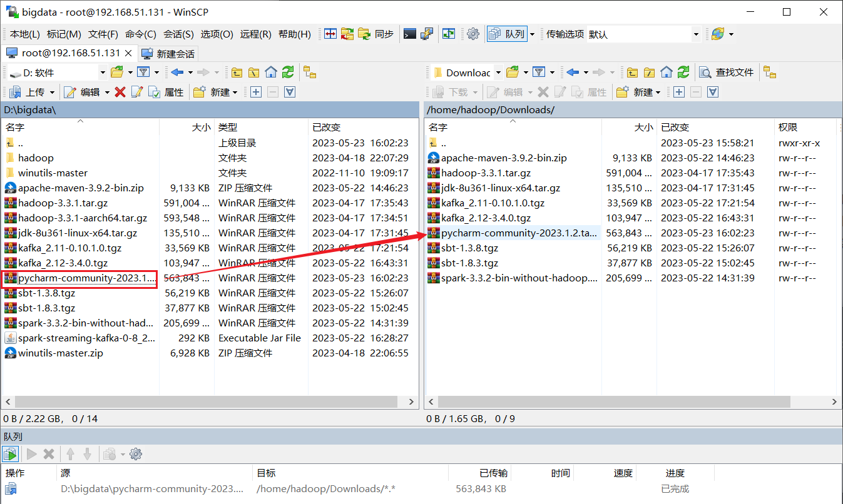843x504 pixels.
Task: Open the terminal console icon
Action: tap(410, 34)
